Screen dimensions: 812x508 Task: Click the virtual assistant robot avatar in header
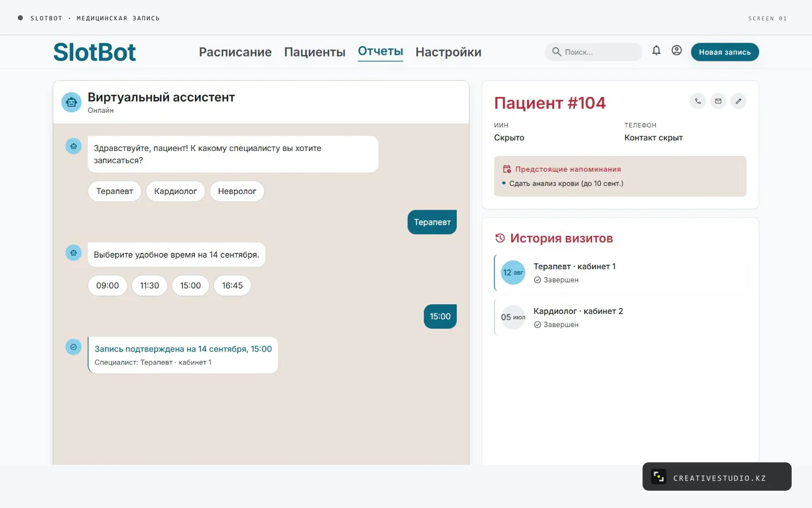point(72,102)
